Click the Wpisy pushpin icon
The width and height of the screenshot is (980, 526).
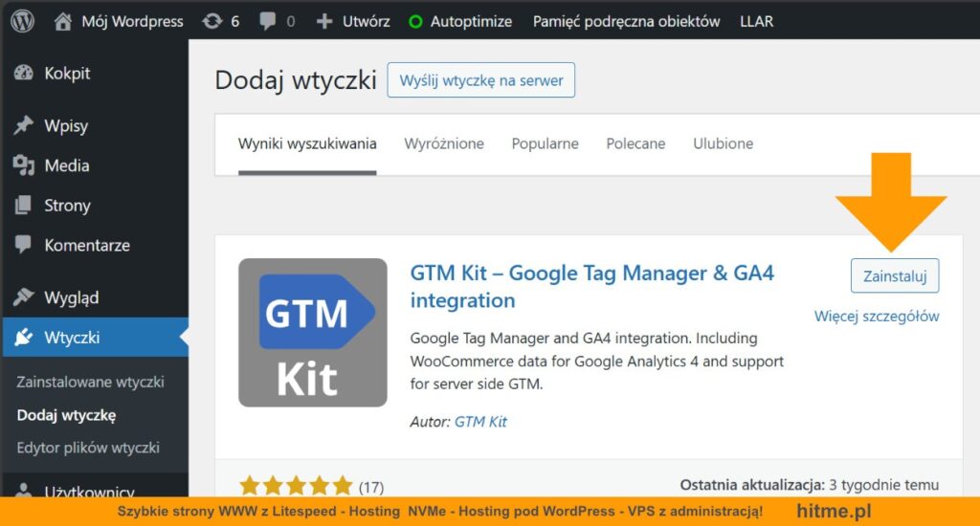click(23, 125)
